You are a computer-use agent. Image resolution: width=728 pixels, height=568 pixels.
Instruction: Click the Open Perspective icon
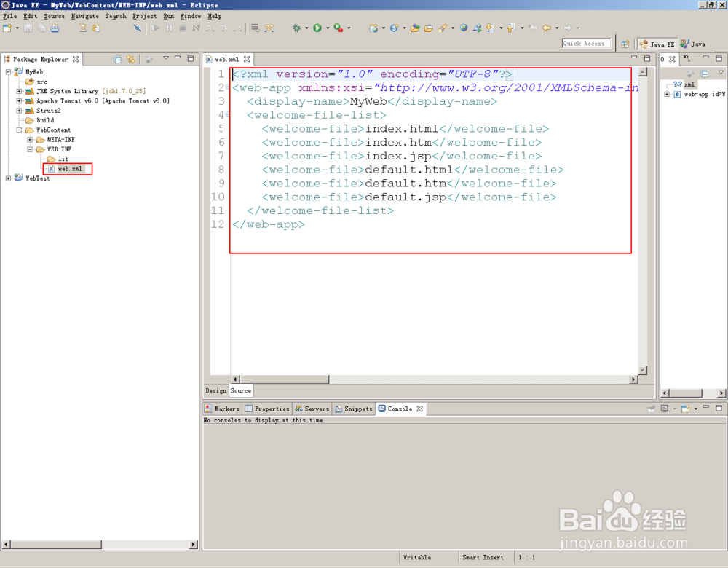[x=625, y=44]
